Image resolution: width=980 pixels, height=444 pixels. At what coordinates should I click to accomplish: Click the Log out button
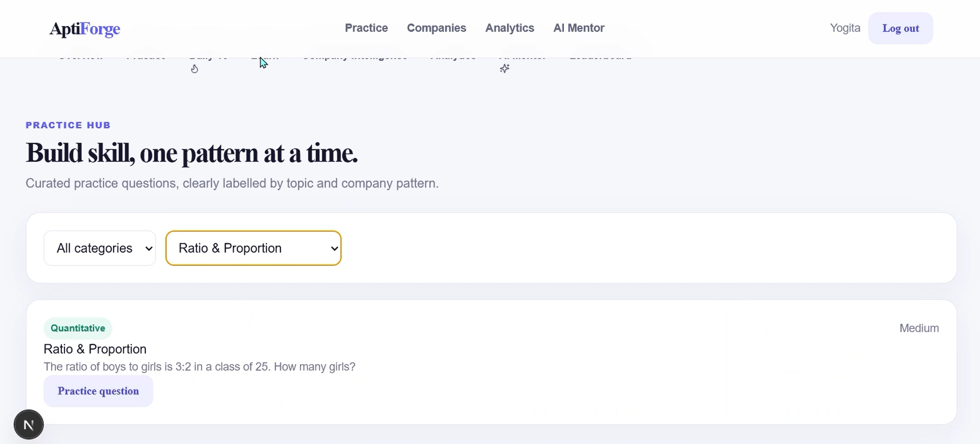pos(901,28)
